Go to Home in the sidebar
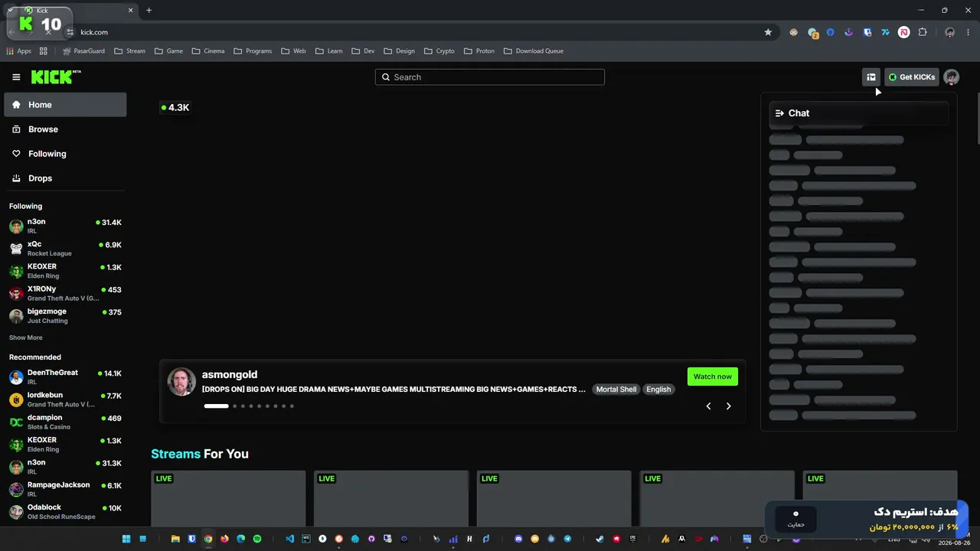The width and height of the screenshot is (980, 551). 65,105
